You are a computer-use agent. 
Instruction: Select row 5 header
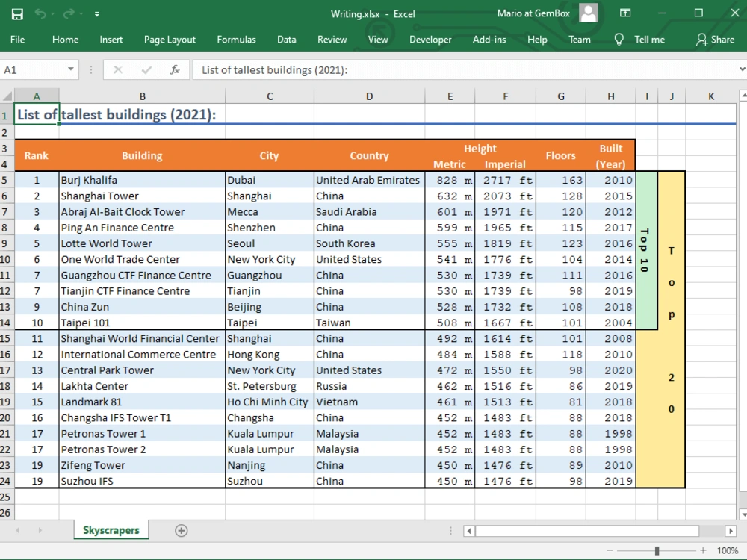coord(6,180)
